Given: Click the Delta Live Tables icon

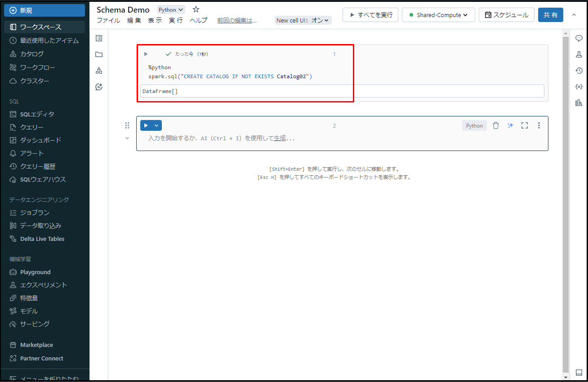Looking at the screenshot, I should 13,239.
